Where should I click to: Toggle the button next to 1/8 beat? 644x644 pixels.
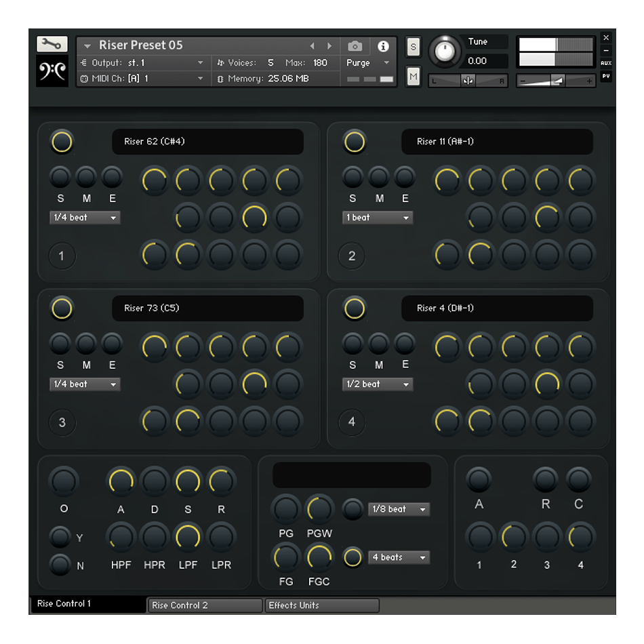click(353, 509)
